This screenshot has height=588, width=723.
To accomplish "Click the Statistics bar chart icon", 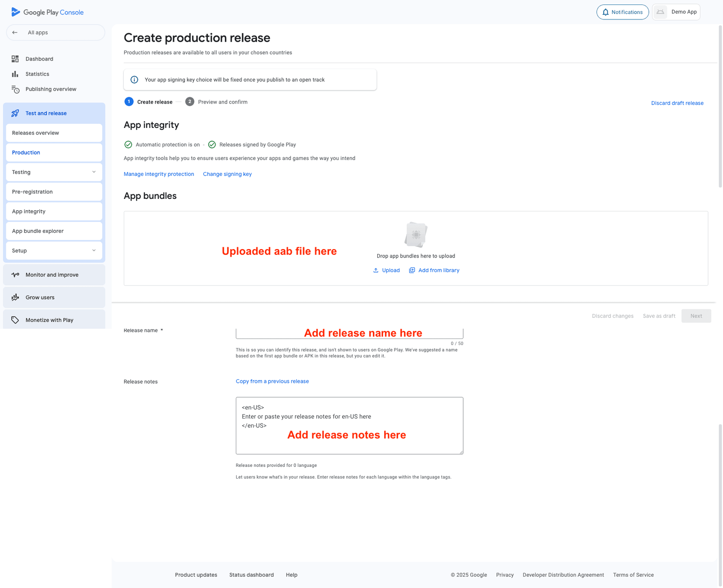I will pos(15,74).
